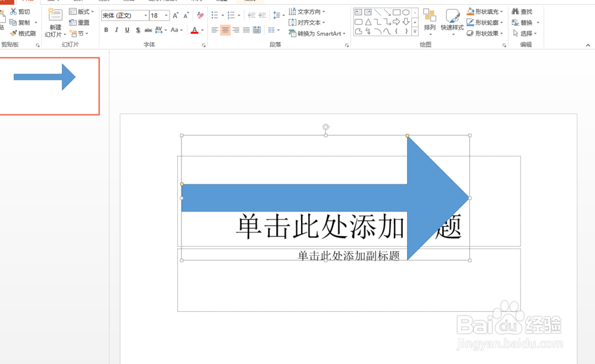Open the Section (节) dropdown
Viewport: 595px width, 364px height.
[x=79, y=33]
